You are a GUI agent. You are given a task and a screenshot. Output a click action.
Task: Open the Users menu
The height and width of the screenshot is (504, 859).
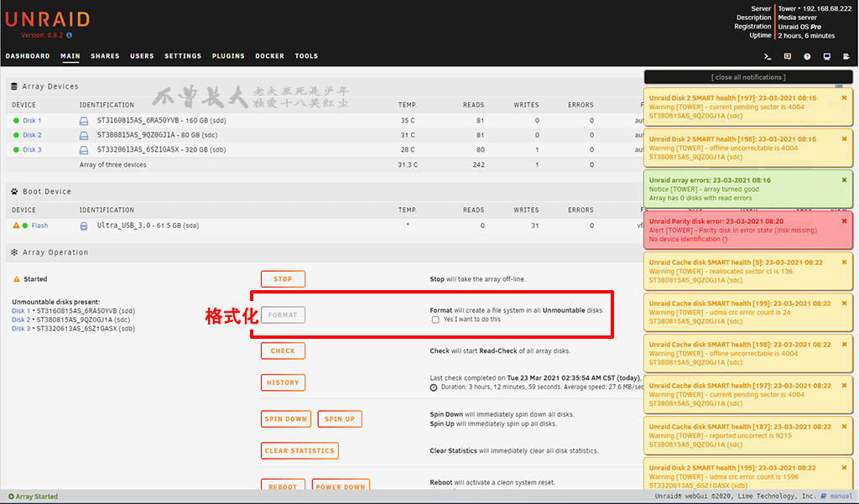tap(142, 56)
